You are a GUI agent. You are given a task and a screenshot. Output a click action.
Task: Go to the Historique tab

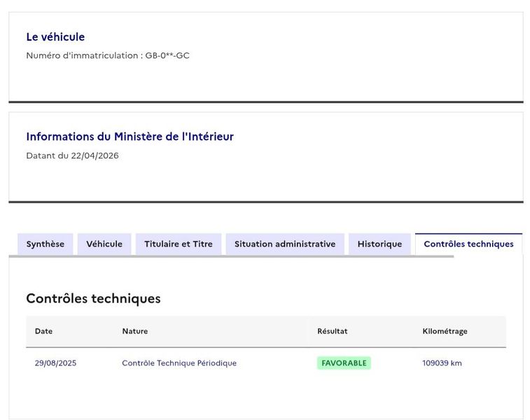(x=379, y=244)
